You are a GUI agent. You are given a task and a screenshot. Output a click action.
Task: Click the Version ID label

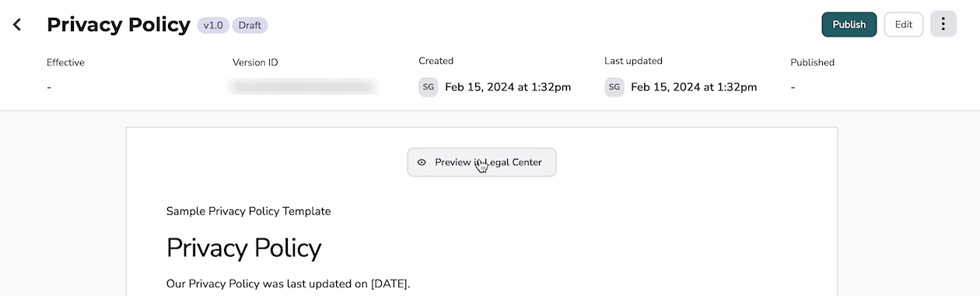tap(255, 62)
